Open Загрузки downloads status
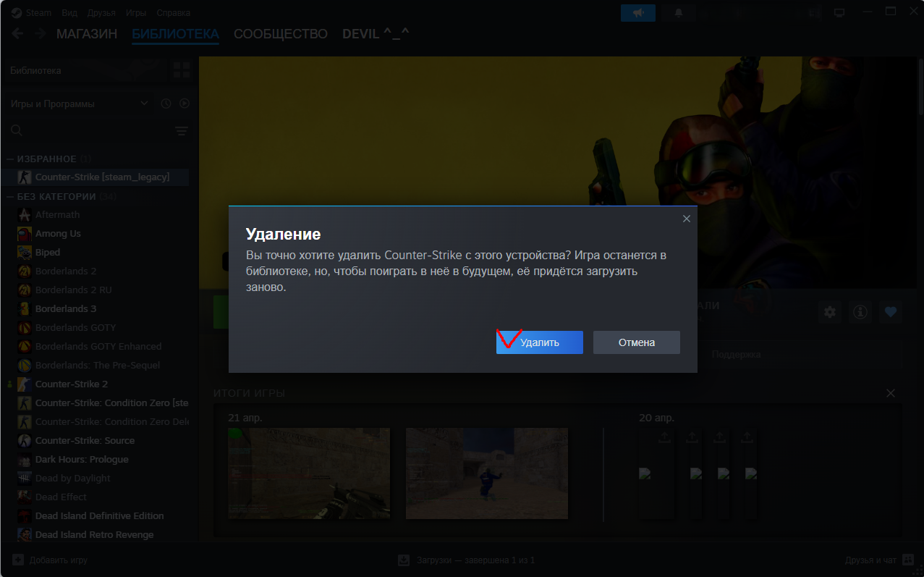The height and width of the screenshot is (577, 924). pos(467,560)
